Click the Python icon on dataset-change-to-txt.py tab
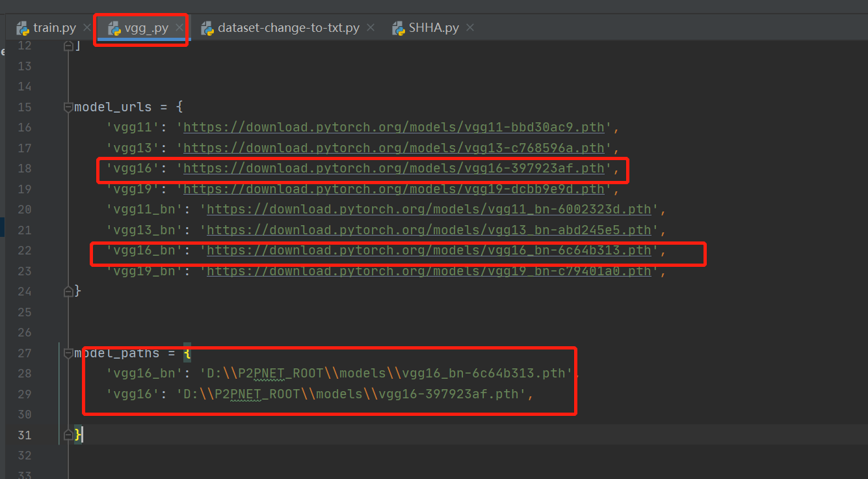The image size is (868, 479). click(x=207, y=28)
